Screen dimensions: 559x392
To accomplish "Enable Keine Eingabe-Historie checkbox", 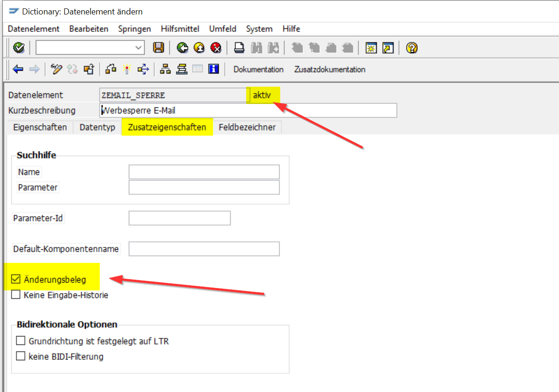I will click(16, 295).
